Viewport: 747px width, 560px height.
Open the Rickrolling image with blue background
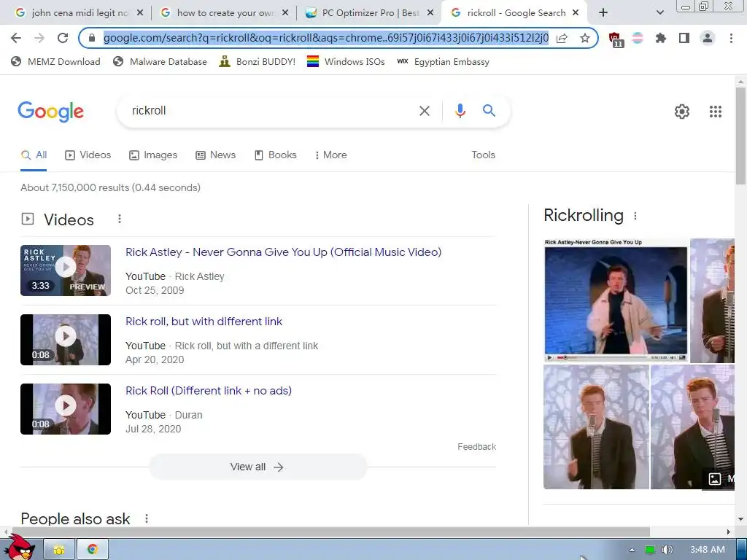(616, 300)
